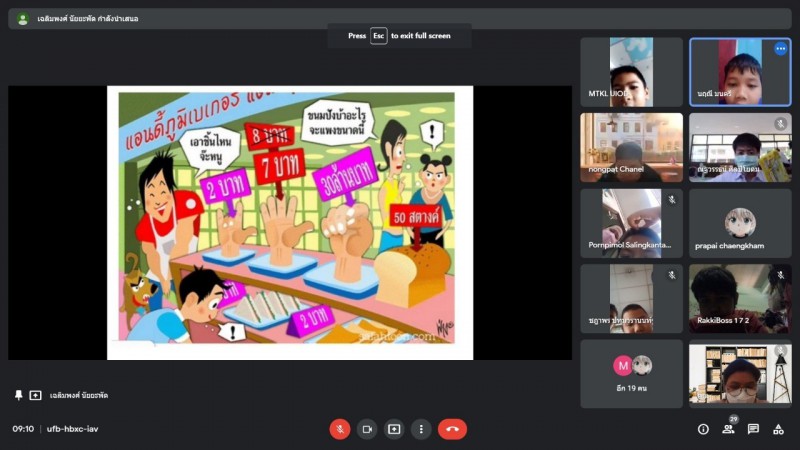The image size is (800, 450).
Task: Click the muted mic icon on RakkiBoss tile
Action: coord(781,275)
